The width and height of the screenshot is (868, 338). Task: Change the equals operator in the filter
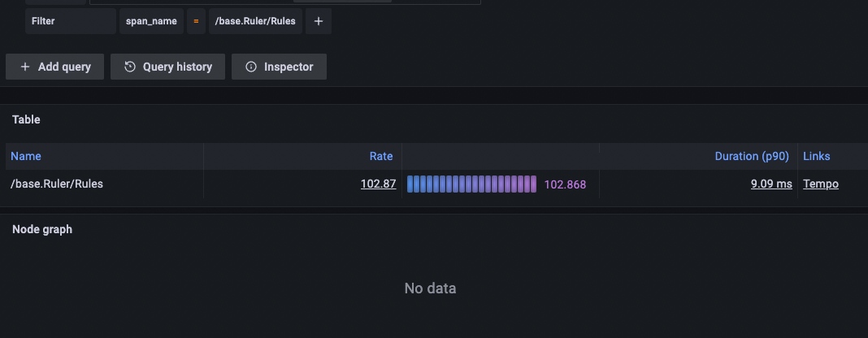pyautogui.click(x=195, y=22)
